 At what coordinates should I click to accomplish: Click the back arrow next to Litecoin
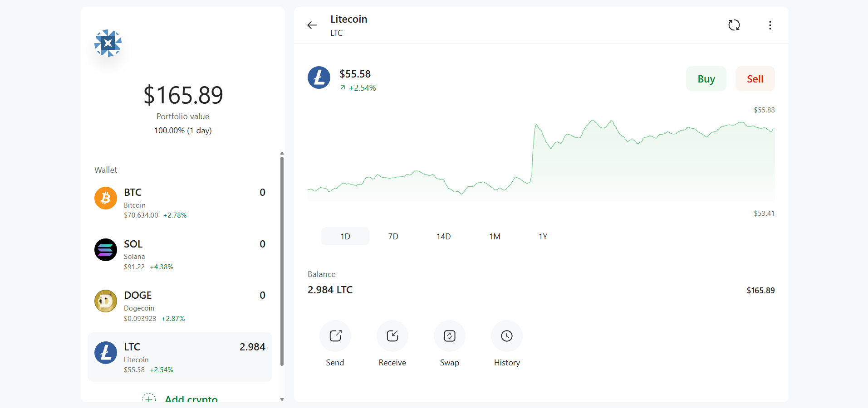(312, 25)
